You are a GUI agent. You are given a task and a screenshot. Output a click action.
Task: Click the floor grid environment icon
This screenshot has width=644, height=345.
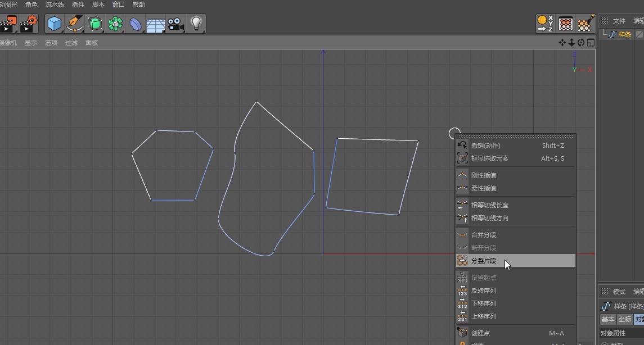[156, 25]
